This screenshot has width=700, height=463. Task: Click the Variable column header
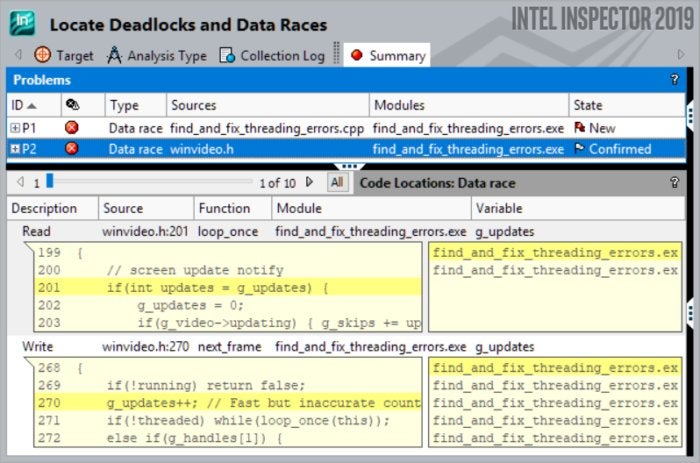coord(578,208)
